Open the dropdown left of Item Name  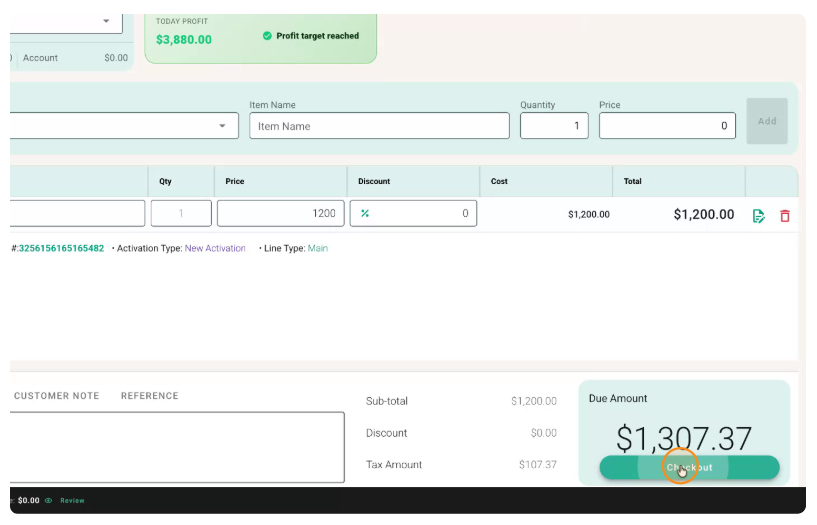point(124,126)
